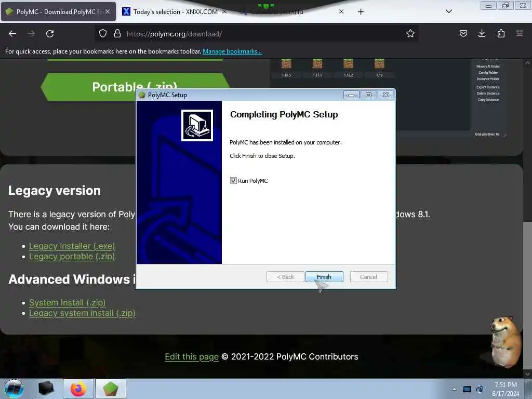The height and width of the screenshot is (399, 532).
Task: Open the shield tracking protection icon
Action: (103, 33)
